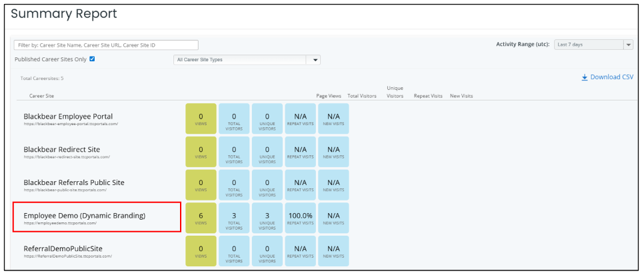Sort by the Career Site column header
This screenshot has height=273, width=644.
(41, 96)
